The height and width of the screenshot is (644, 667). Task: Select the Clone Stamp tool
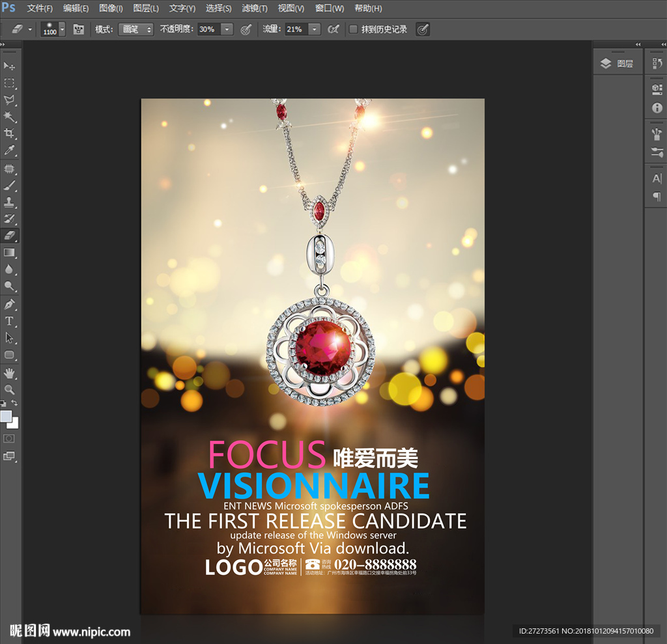pyautogui.click(x=10, y=202)
